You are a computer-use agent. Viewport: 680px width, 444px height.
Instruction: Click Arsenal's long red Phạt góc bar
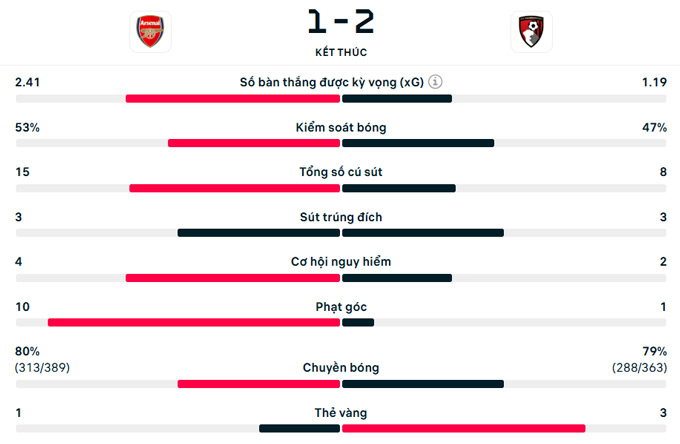tap(193, 322)
